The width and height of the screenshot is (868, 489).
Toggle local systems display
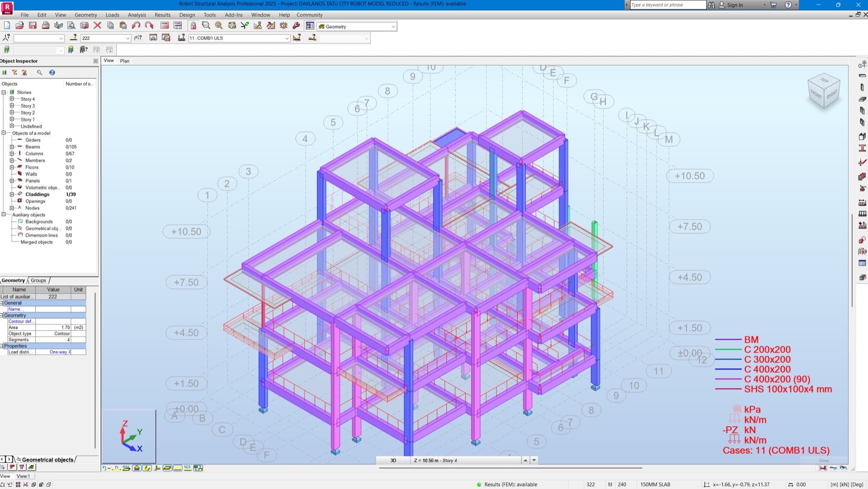point(157,468)
